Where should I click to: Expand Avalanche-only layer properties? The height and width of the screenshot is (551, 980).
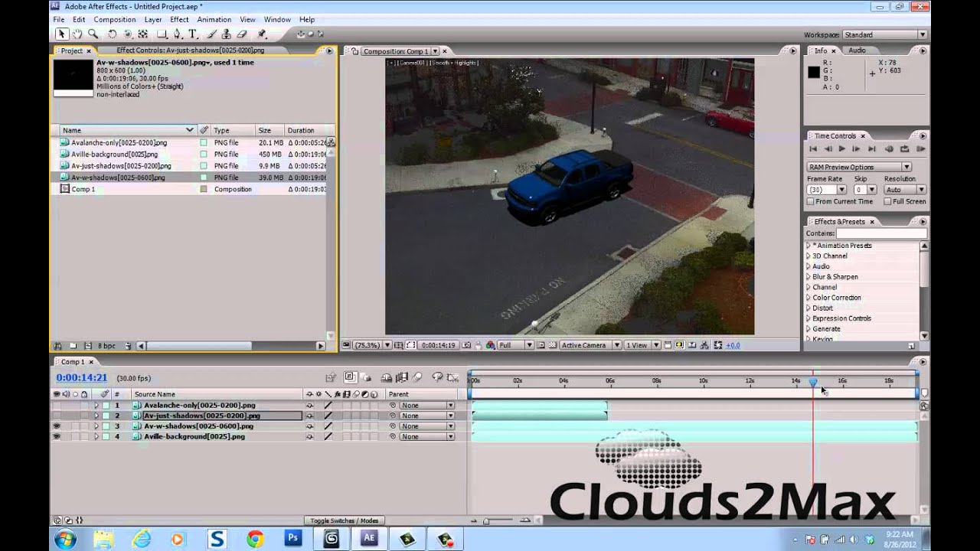pos(96,405)
